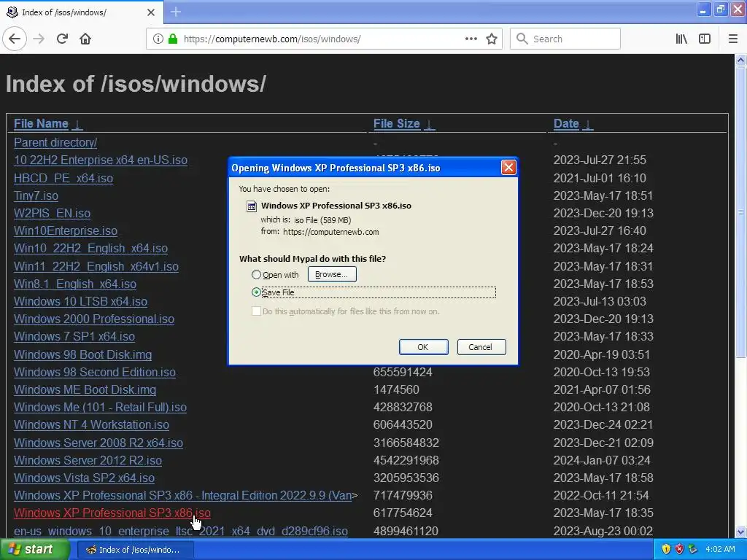Go back with the back arrow button
The height and width of the screenshot is (560, 747).
click(x=15, y=39)
